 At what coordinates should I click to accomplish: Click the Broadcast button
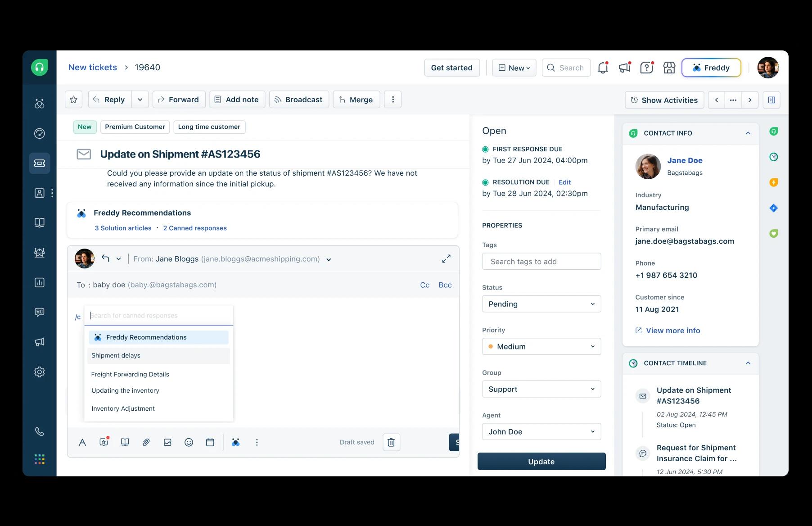pos(299,100)
